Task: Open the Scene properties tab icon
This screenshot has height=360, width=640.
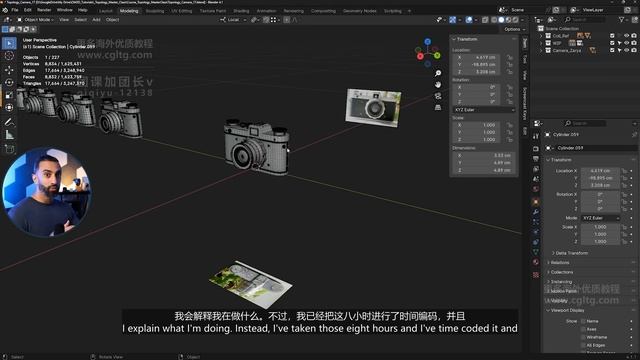Action: pos(536,179)
